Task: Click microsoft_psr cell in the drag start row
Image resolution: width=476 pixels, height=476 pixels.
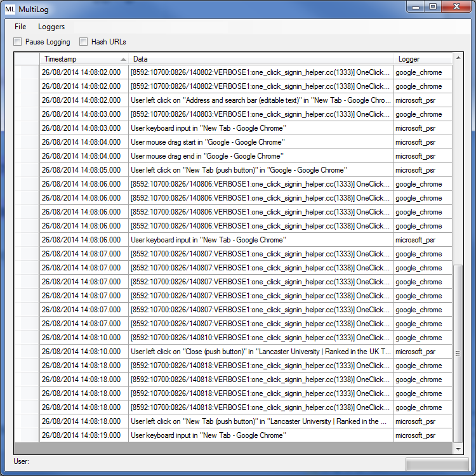Action: click(423, 142)
